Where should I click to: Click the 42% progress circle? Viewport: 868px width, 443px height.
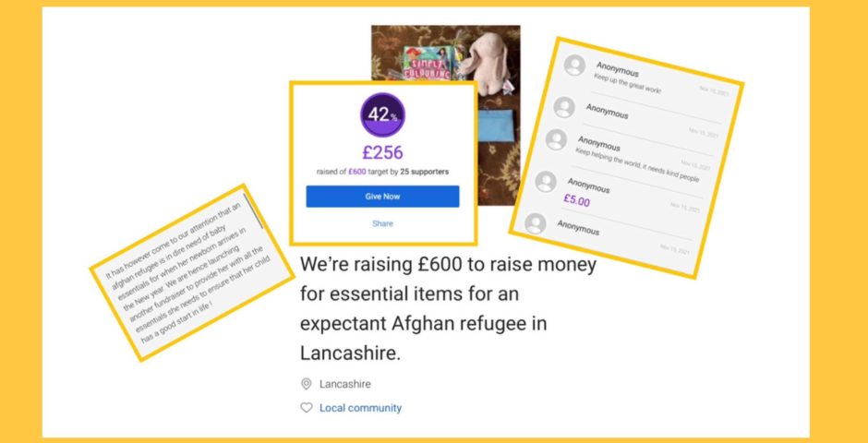pyautogui.click(x=382, y=115)
